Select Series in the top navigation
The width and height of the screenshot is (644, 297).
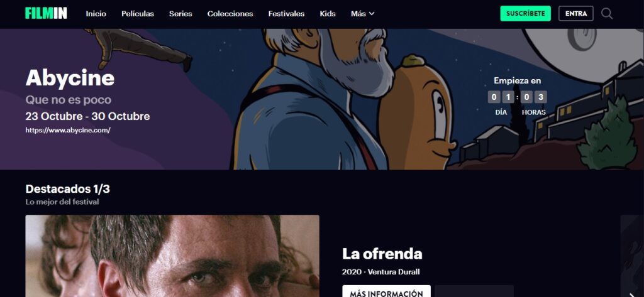coord(180,14)
